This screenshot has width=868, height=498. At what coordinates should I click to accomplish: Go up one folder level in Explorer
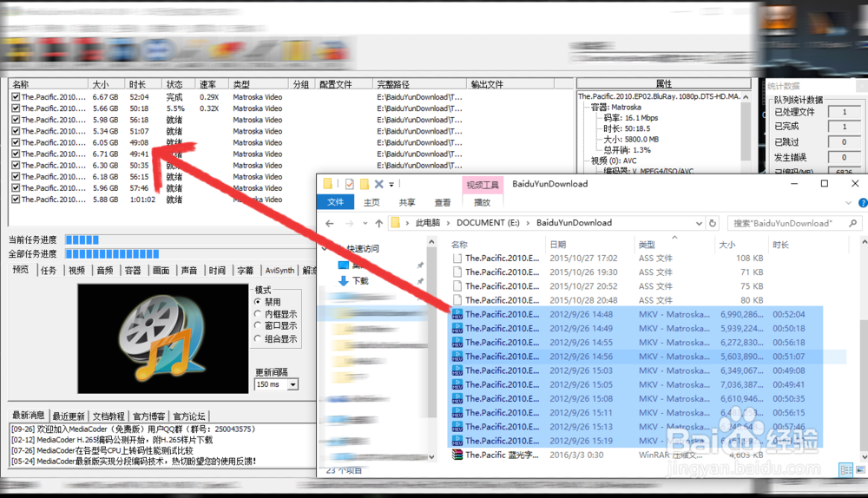point(378,223)
